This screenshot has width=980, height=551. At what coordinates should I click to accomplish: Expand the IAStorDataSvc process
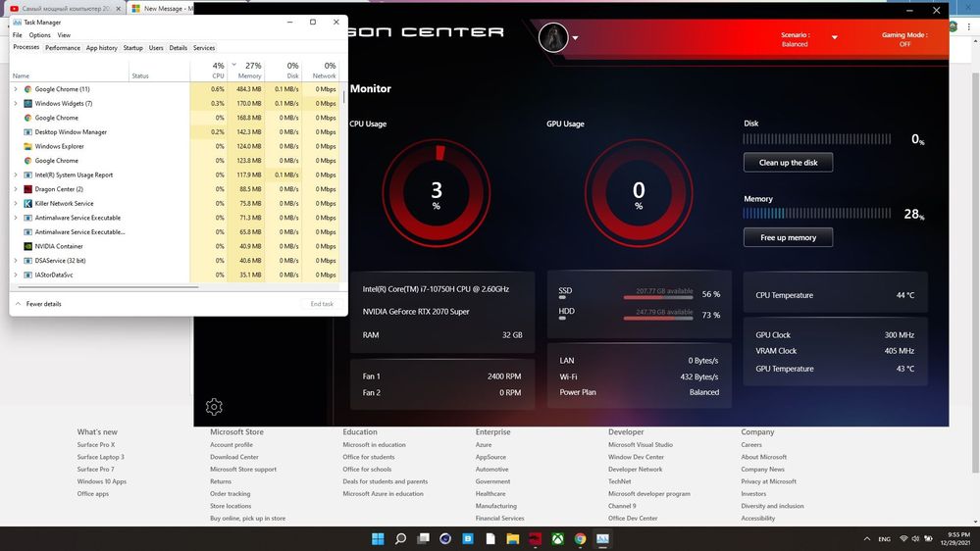(x=16, y=275)
